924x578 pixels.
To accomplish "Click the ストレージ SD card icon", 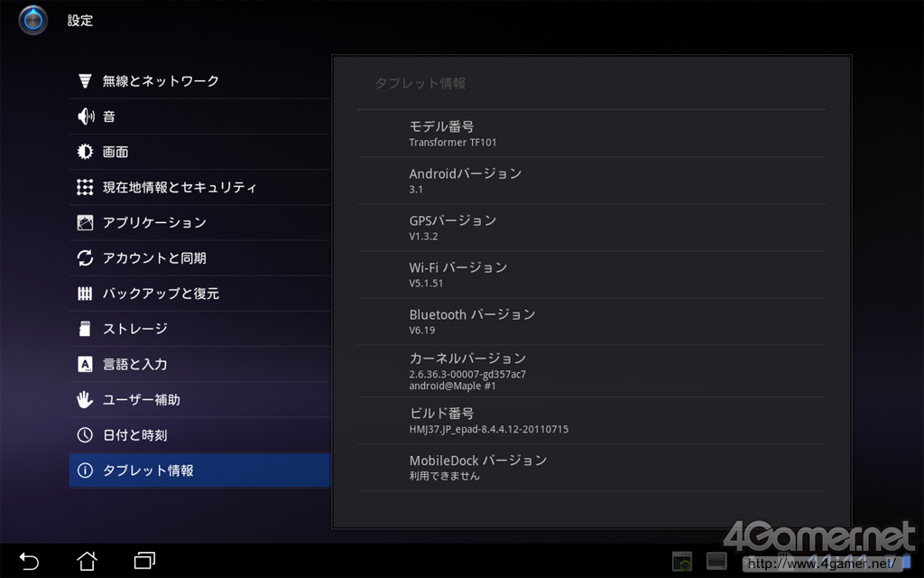I will [x=85, y=329].
